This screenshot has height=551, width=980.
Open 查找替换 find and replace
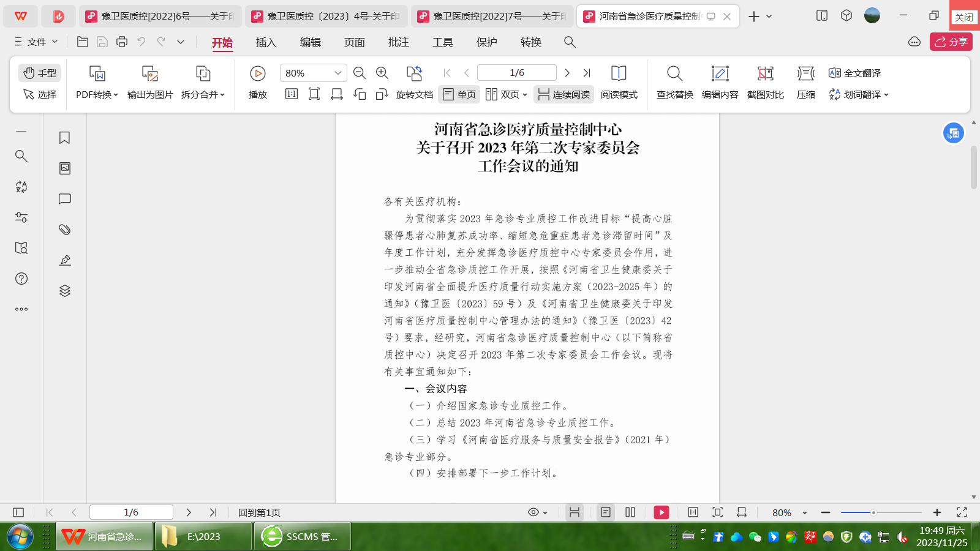tap(675, 83)
